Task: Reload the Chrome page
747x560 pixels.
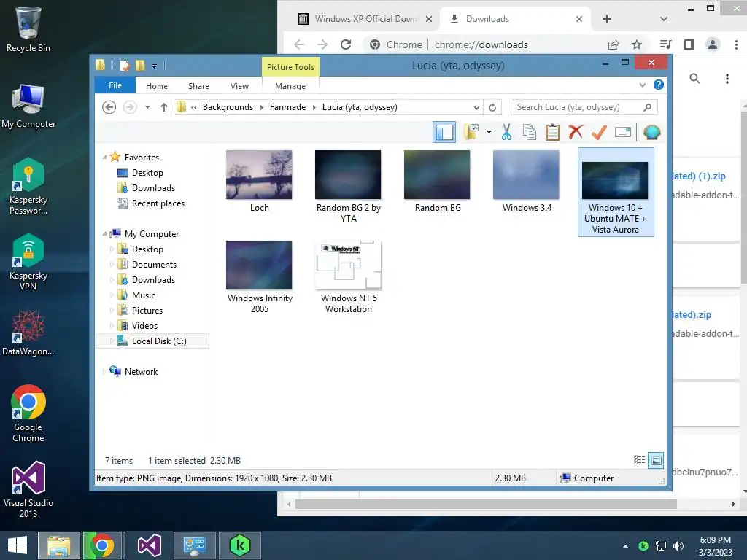Action: 346,44
